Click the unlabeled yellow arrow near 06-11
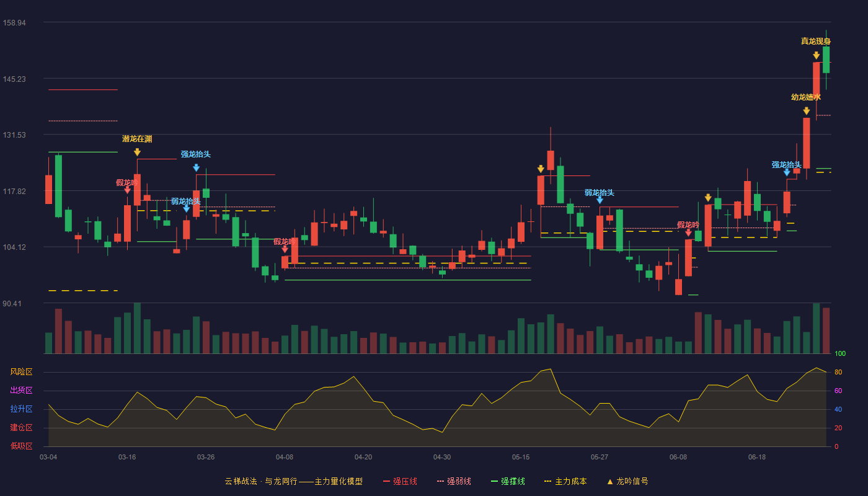 [x=708, y=198]
